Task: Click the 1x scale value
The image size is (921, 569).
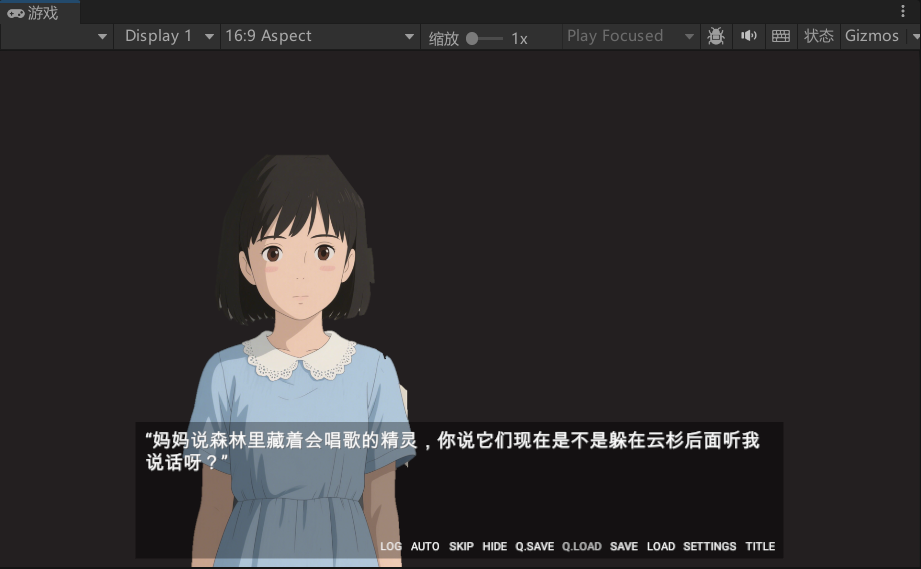Action: [519, 39]
